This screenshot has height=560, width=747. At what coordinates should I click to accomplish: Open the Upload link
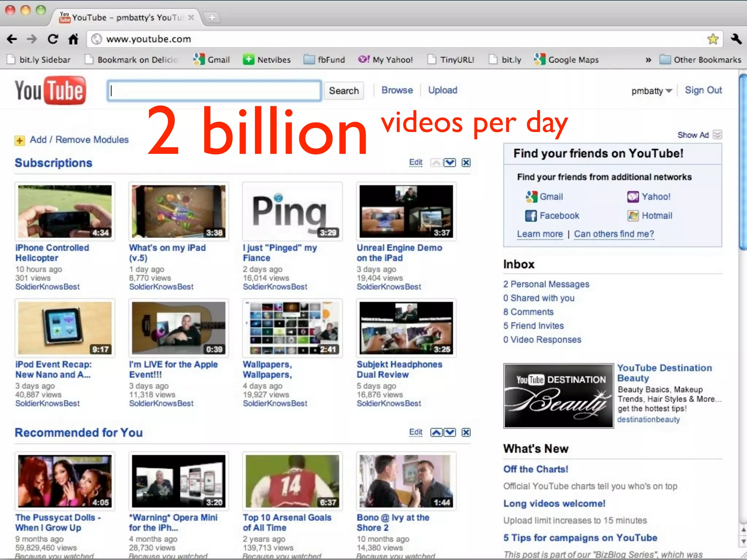442,90
